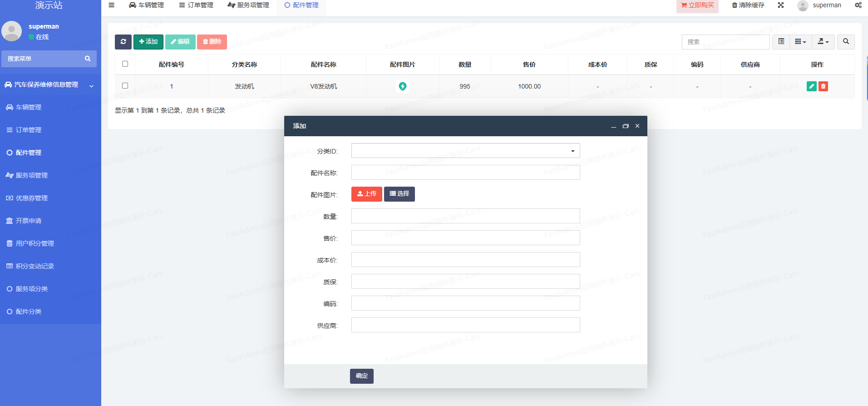Check the row 1 V8发动机 checkbox
The width and height of the screenshot is (868, 406).
pyautogui.click(x=125, y=86)
